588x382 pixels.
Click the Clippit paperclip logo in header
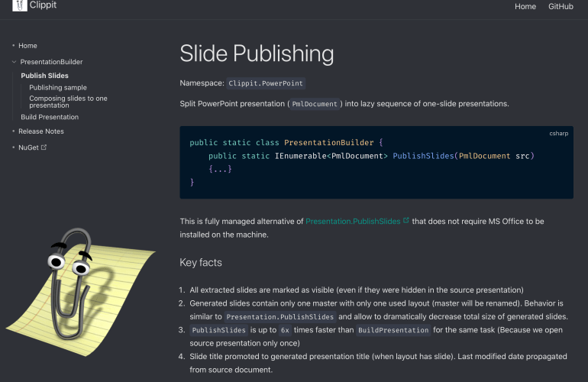pyautogui.click(x=21, y=6)
